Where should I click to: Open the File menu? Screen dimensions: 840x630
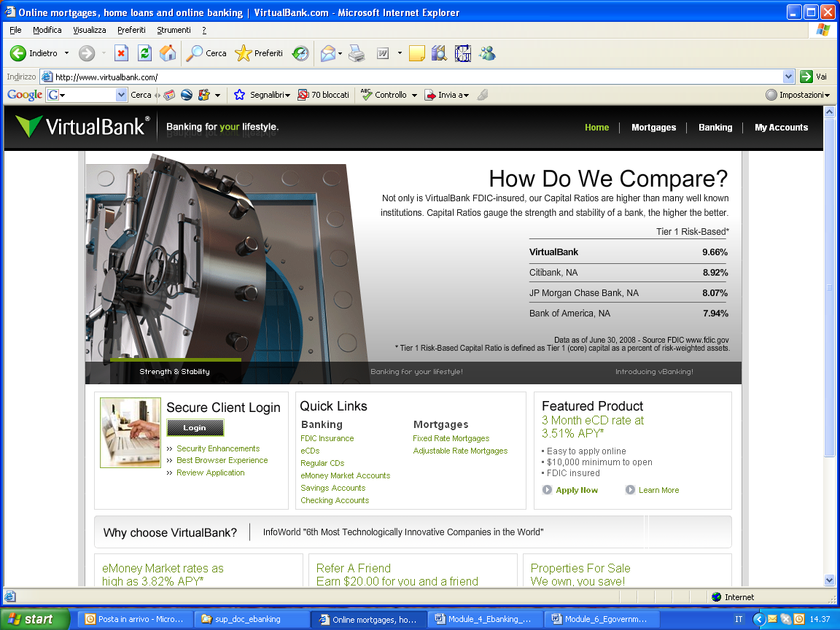click(15, 30)
